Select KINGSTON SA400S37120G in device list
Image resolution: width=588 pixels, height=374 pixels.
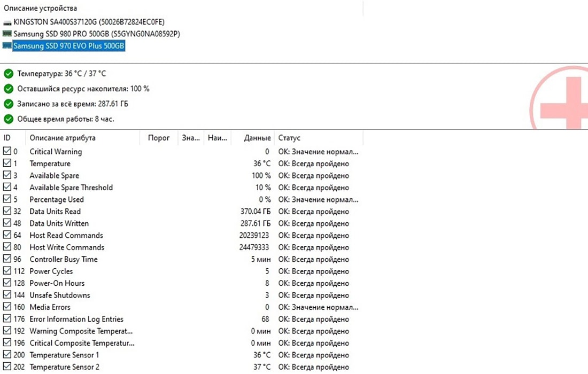[89, 22]
